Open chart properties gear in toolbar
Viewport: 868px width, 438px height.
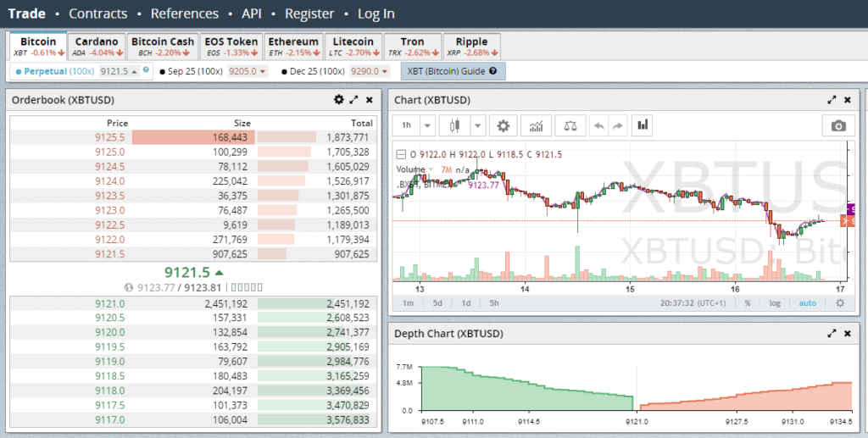tap(503, 125)
